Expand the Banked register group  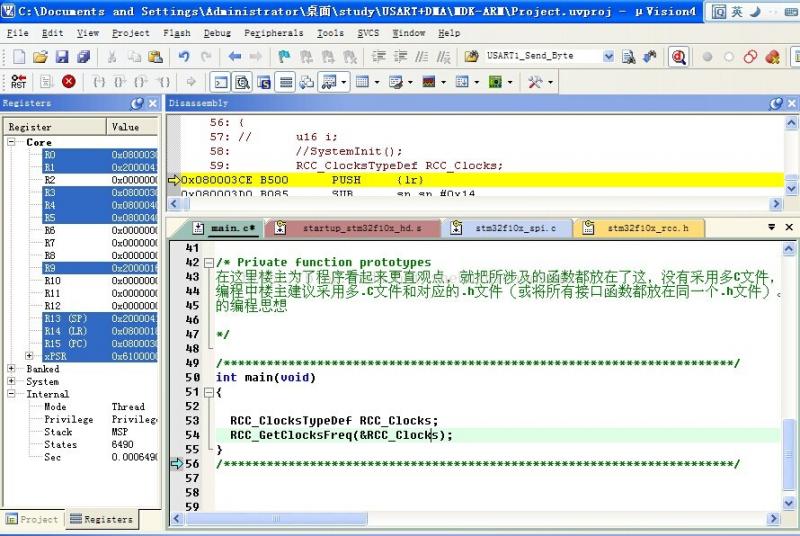tap(12, 369)
